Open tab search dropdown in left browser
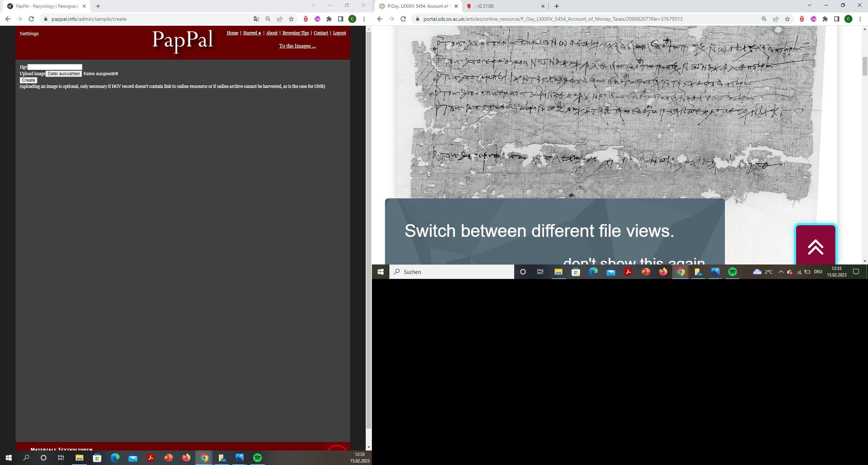This screenshot has width=868, height=465. tap(313, 5)
